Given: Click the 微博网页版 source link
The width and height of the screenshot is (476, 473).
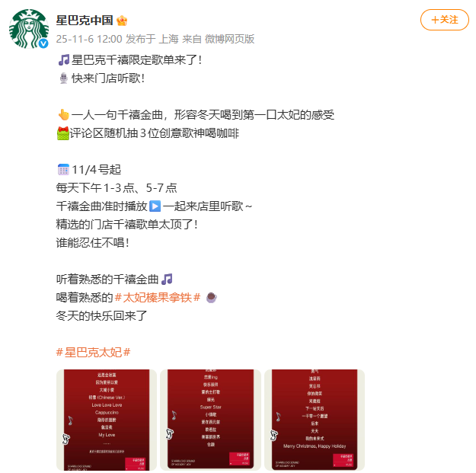Looking at the screenshot, I should (229, 39).
